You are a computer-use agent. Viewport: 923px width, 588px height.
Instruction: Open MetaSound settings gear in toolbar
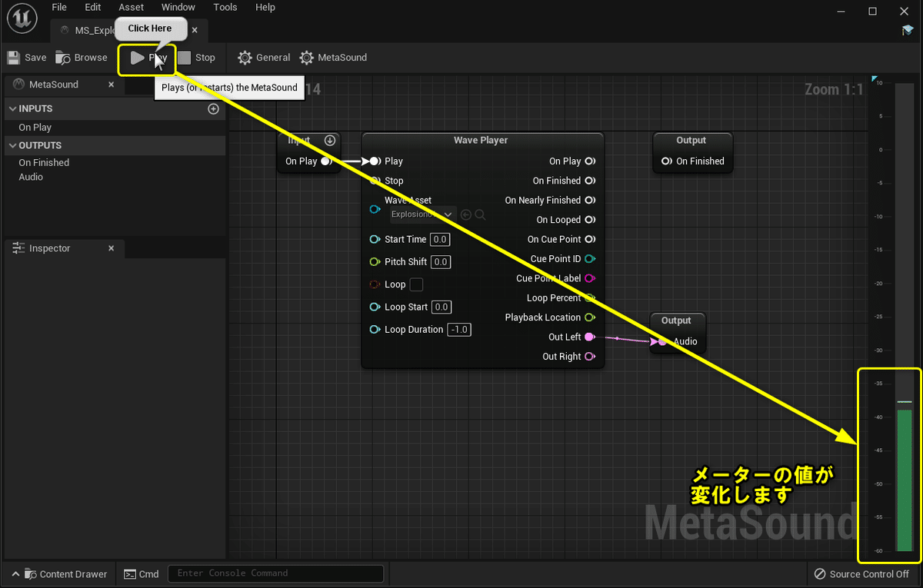(x=333, y=58)
